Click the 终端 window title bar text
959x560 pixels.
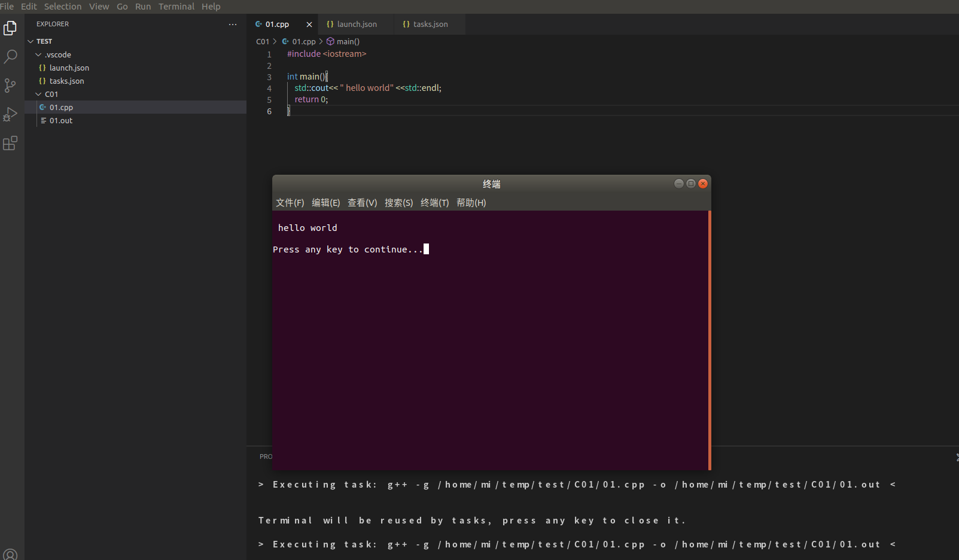click(492, 184)
